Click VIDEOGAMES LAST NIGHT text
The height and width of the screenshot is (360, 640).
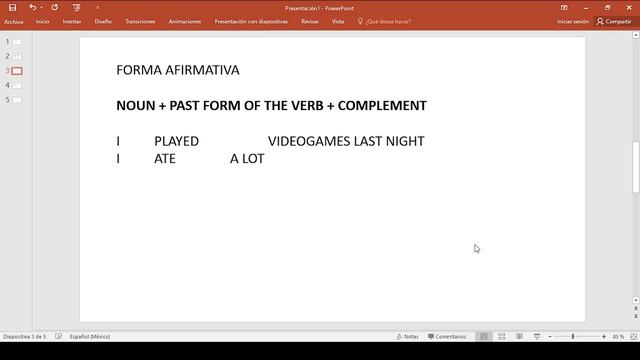346,141
